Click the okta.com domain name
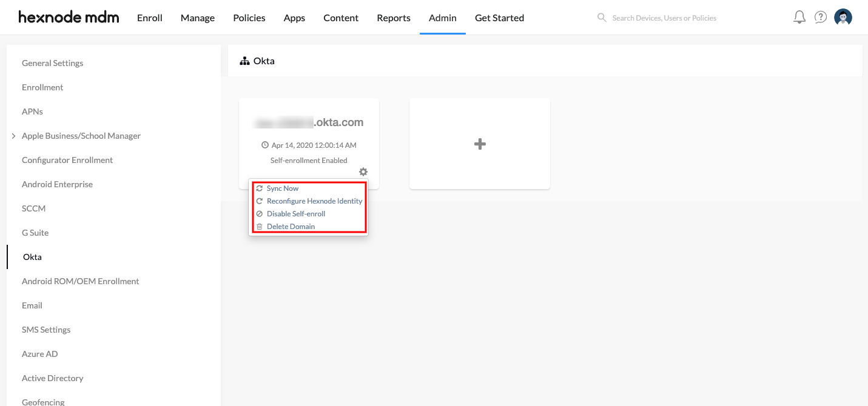This screenshot has width=868, height=406. click(x=309, y=122)
